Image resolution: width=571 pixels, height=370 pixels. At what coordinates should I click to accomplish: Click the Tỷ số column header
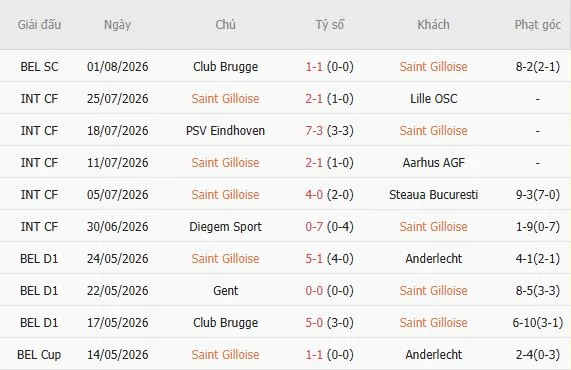[330, 25]
